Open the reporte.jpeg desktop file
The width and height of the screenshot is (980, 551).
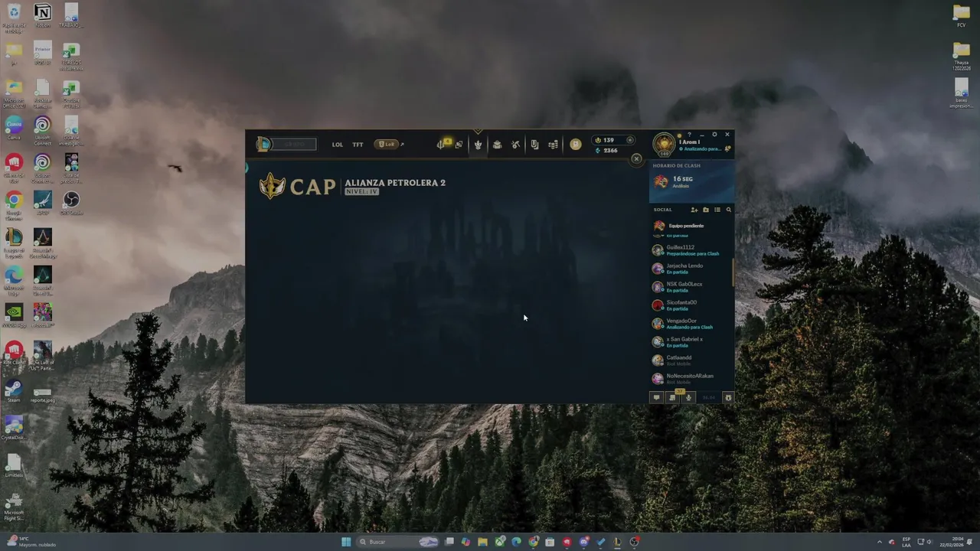43,395
